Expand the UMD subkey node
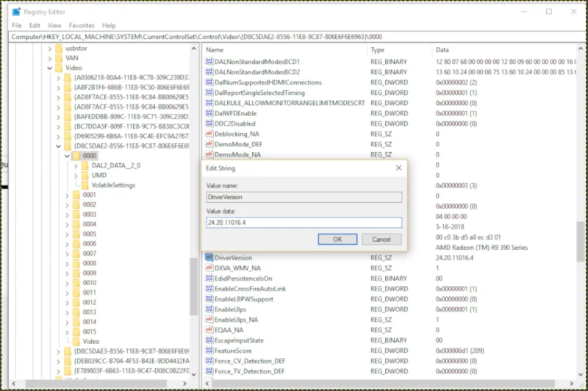The height and width of the screenshot is (391, 588). click(76, 176)
